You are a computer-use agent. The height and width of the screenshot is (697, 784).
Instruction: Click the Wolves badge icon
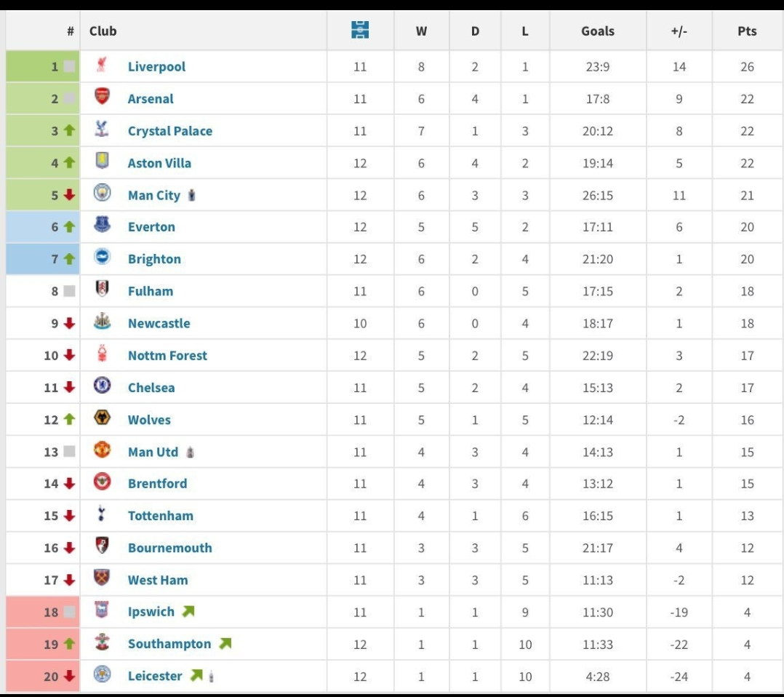click(x=102, y=419)
